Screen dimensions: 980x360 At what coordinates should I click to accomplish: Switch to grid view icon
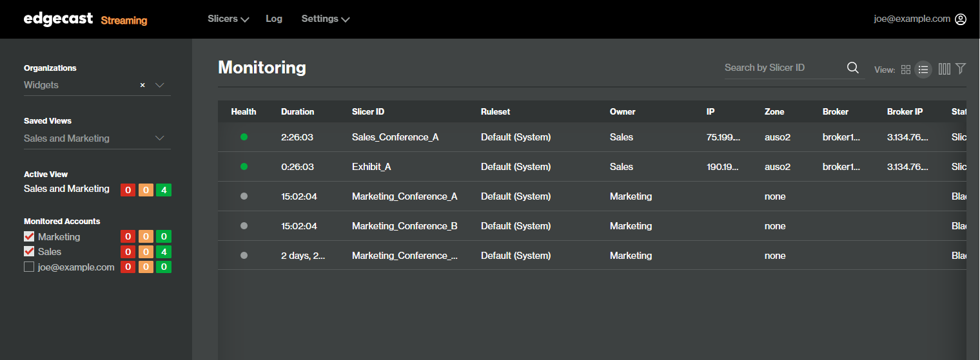point(906,70)
